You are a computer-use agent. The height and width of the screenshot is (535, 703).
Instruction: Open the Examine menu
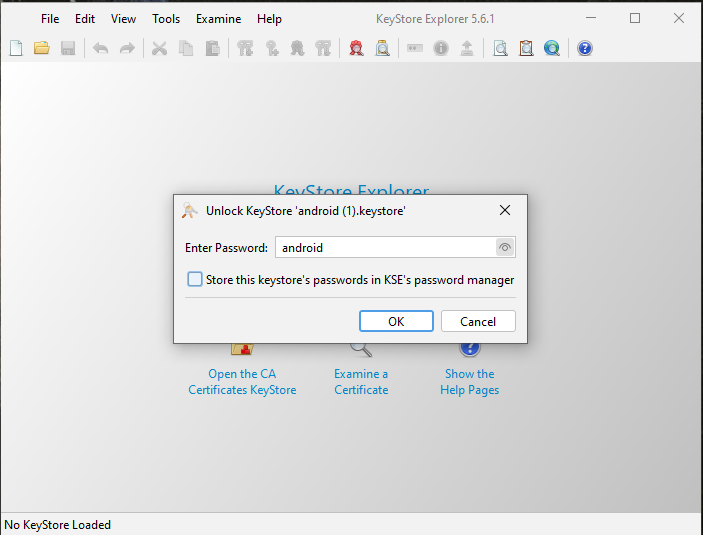(x=218, y=19)
